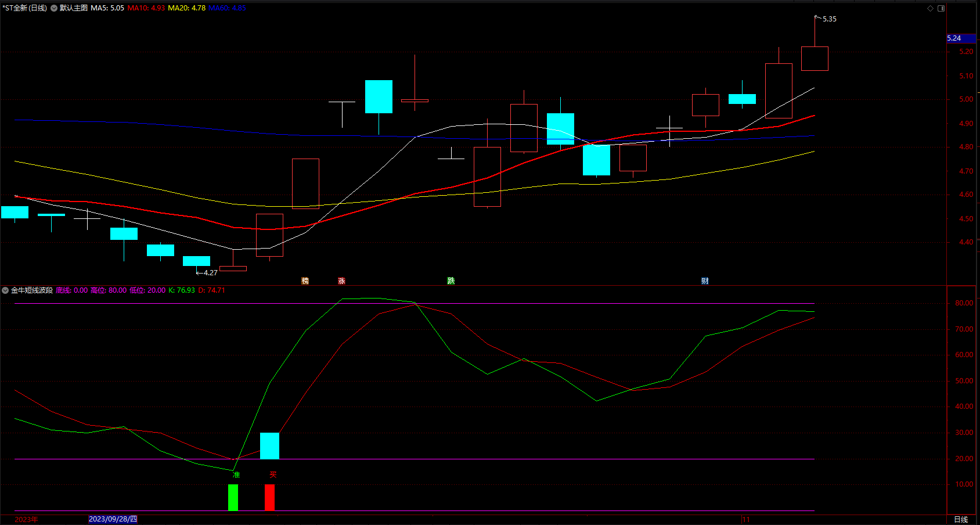Image resolution: width=980 pixels, height=525 pixels.
Task: Open the main chart indicator dropdown arrow
Action: pyautogui.click(x=54, y=8)
